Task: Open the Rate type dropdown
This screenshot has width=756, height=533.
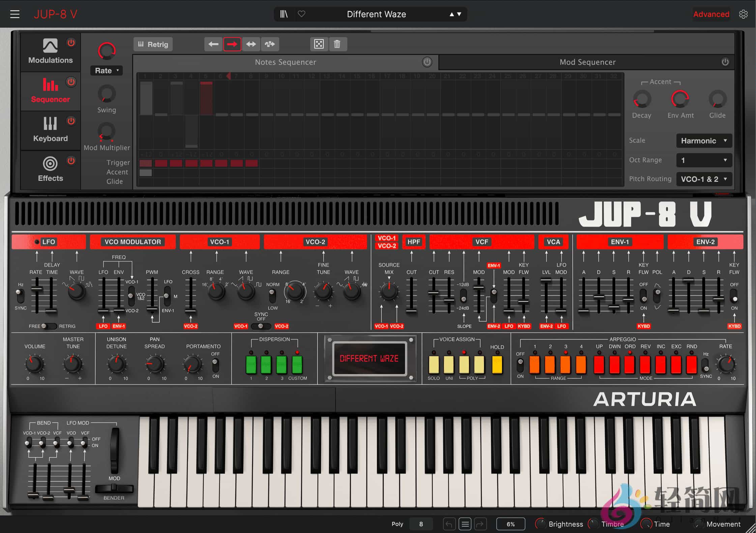Action: click(x=107, y=71)
